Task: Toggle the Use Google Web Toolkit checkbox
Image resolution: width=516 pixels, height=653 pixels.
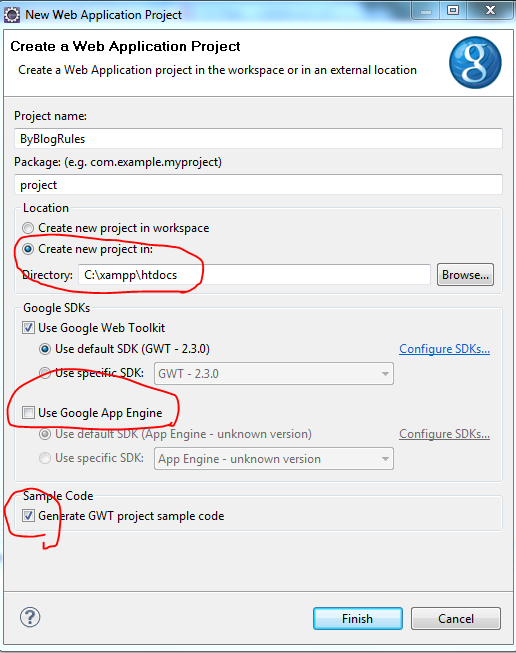Action: pos(28,328)
